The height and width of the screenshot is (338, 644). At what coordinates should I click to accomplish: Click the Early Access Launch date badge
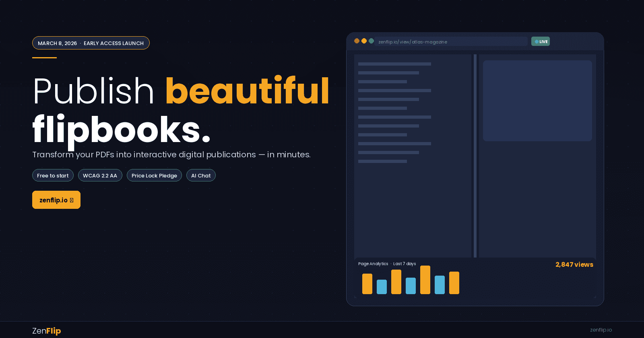[x=91, y=43]
